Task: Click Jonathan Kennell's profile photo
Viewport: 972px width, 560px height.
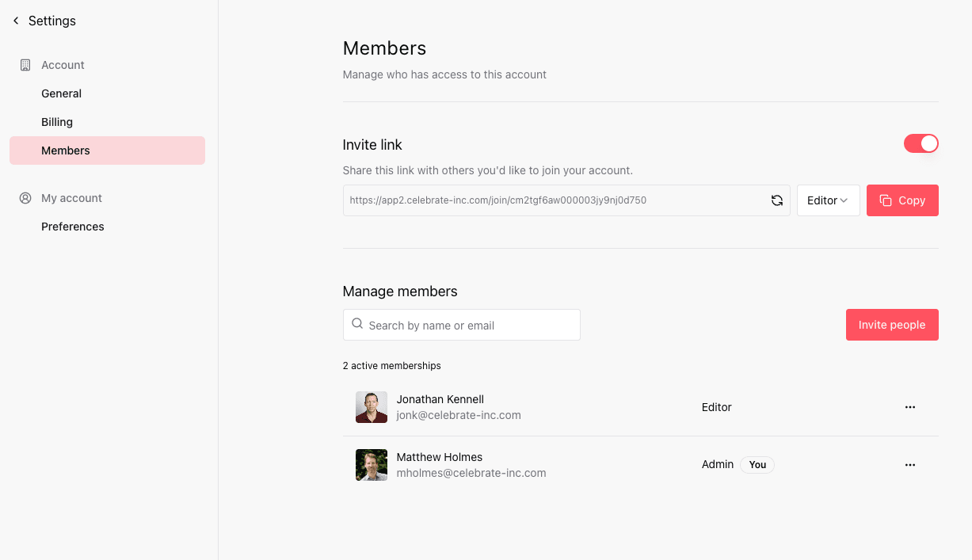Action: coord(371,407)
